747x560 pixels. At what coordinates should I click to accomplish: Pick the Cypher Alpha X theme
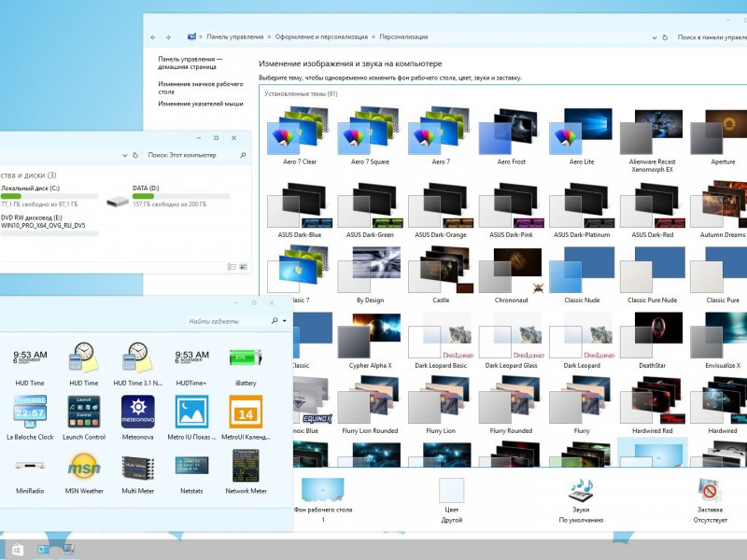point(370,340)
